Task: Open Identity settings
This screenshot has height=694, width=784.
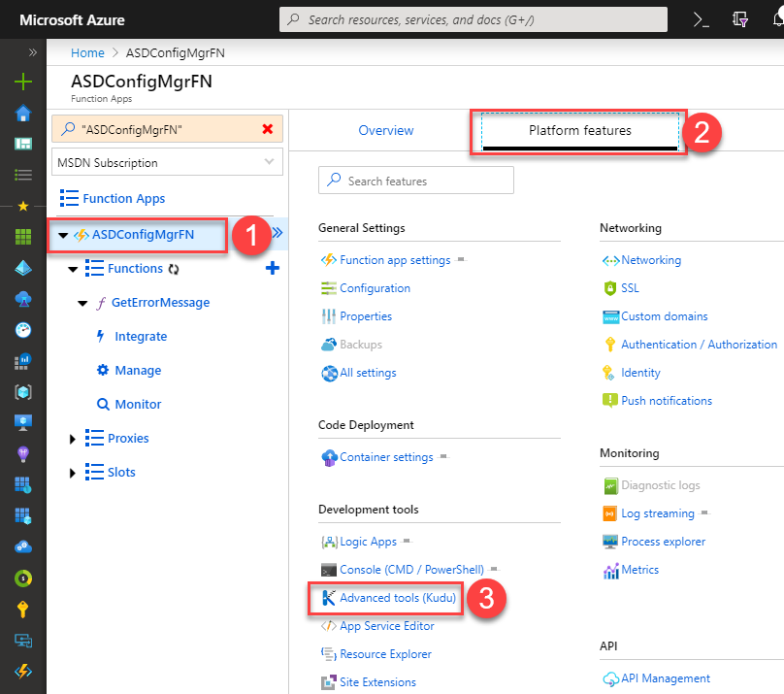Action: [640, 373]
